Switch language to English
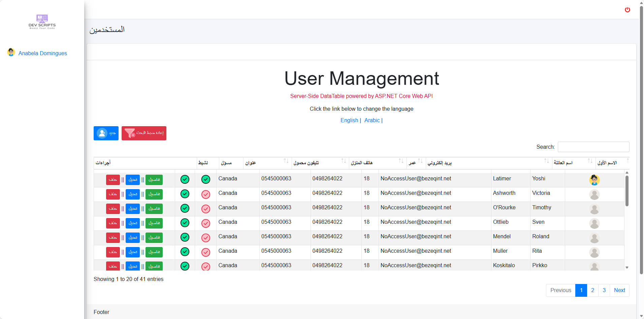The width and height of the screenshot is (644, 319). click(349, 120)
